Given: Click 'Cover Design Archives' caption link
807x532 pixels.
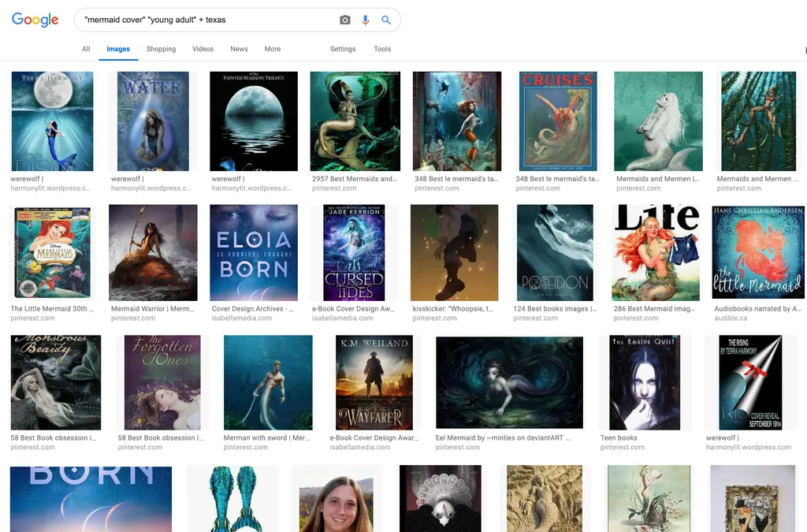Looking at the screenshot, I should (253, 309).
